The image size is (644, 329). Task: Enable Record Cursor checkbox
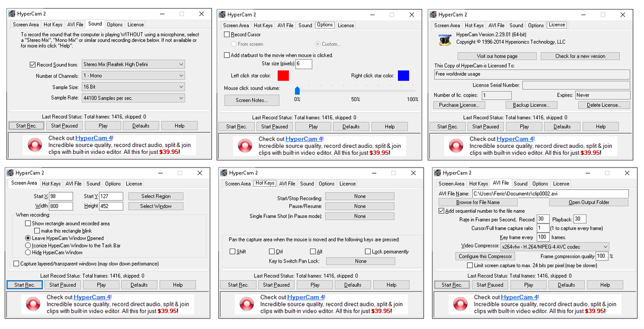[x=227, y=34]
